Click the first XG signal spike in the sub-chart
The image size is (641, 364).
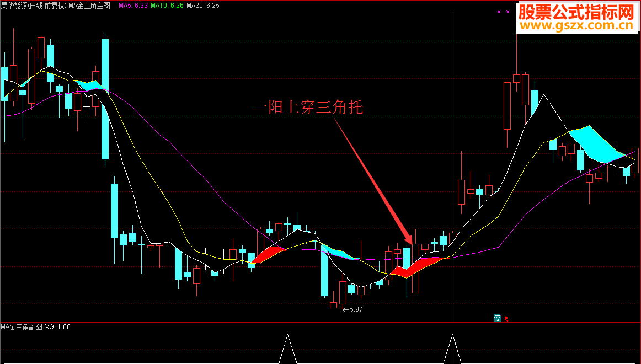(288, 349)
